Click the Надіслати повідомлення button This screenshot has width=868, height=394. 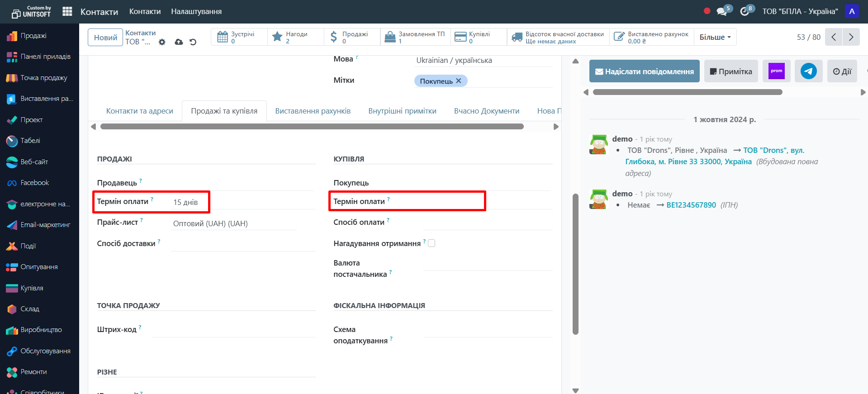pos(644,71)
